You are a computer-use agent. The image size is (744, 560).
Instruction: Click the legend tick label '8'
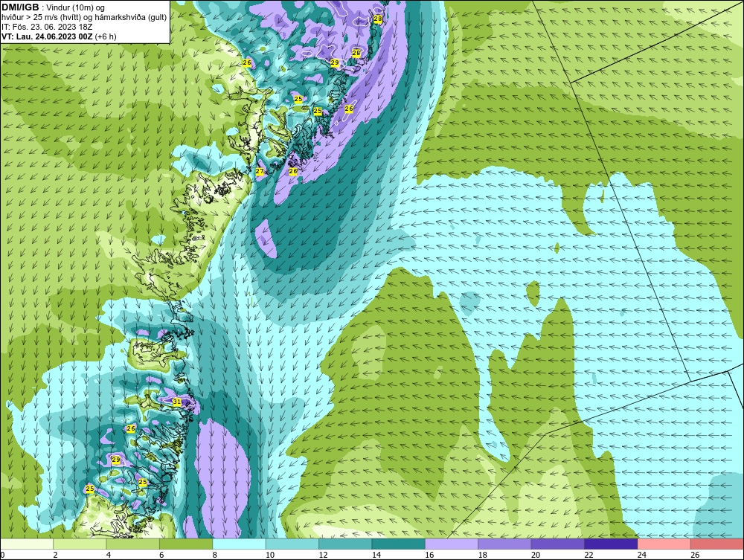point(215,555)
